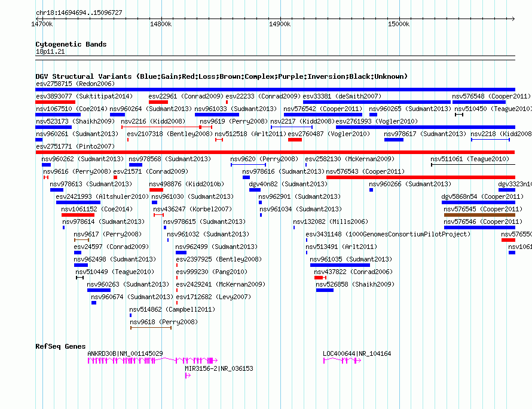The width and height of the screenshot is (532, 409).
Task: Click nsv978568 (Sudmant2013) label
Action: (x=170, y=159)
